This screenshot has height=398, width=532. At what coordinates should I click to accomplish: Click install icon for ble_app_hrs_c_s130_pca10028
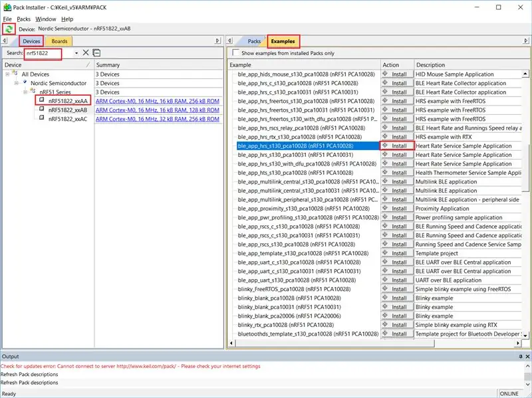(385, 82)
